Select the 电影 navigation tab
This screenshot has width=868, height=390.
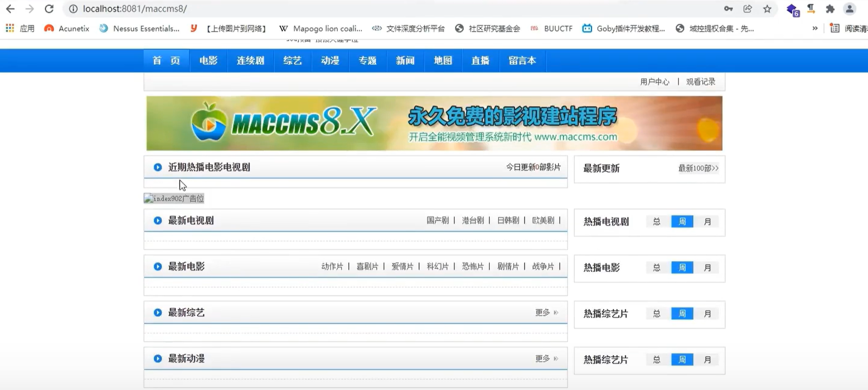pos(208,61)
